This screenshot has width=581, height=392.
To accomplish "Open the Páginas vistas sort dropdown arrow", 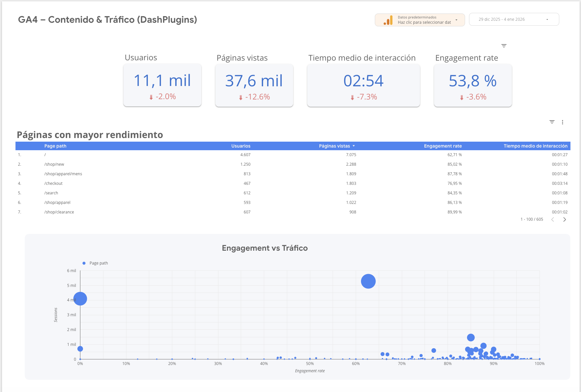I will point(354,146).
